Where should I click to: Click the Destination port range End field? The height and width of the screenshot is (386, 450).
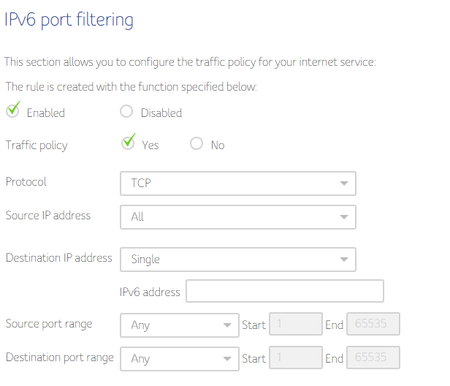(373, 357)
